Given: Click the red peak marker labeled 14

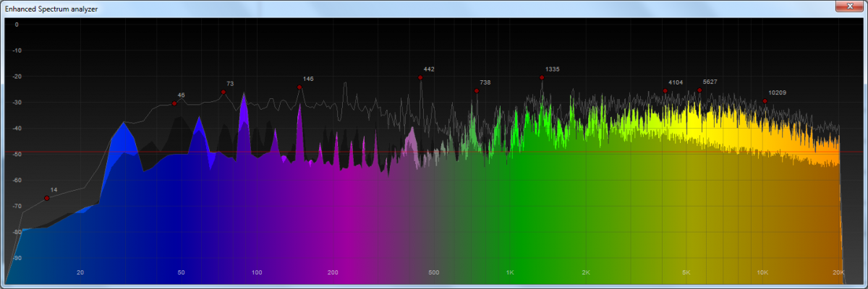Looking at the screenshot, I should 47,198.
